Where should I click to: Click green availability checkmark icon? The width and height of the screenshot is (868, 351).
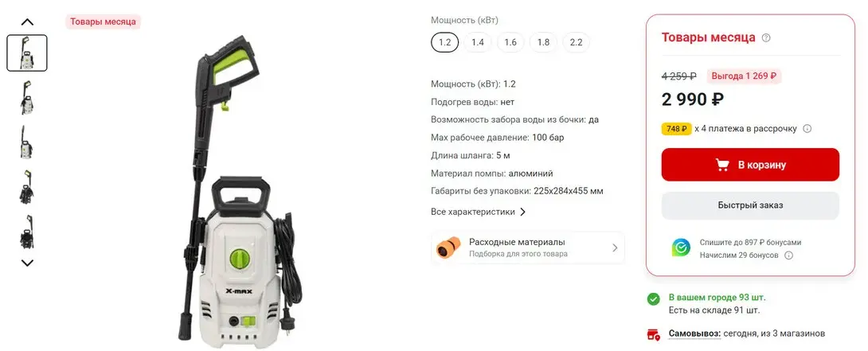(x=654, y=299)
